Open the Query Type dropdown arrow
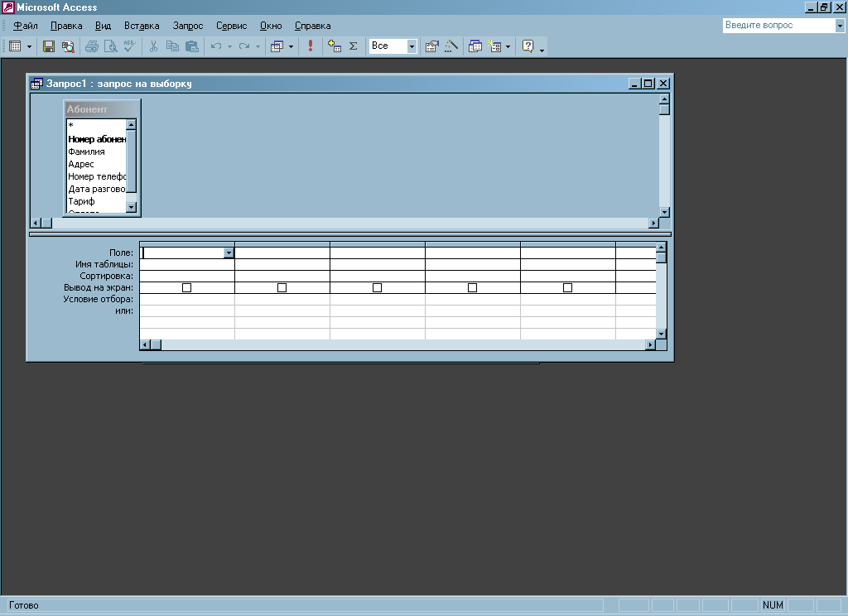 point(291,46)
